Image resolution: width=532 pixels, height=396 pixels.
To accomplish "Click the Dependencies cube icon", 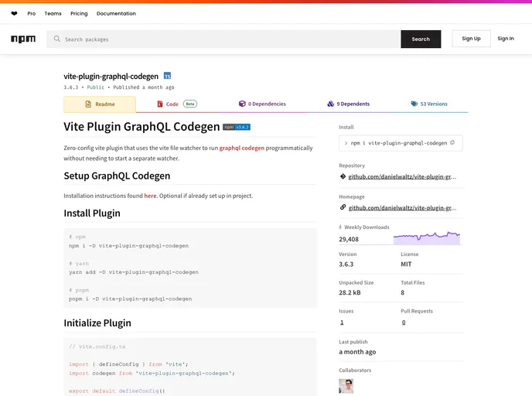I will coord(242,104).
